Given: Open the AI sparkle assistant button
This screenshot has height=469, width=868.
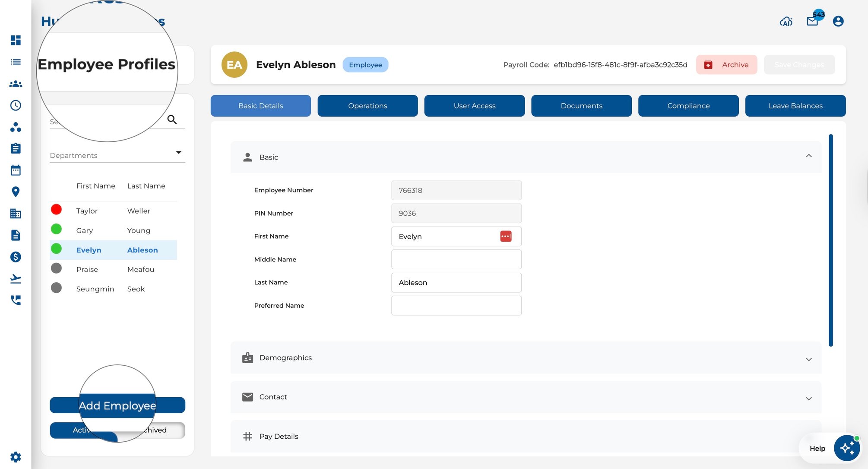Looking at the screenshot, I should pos(847,448).
